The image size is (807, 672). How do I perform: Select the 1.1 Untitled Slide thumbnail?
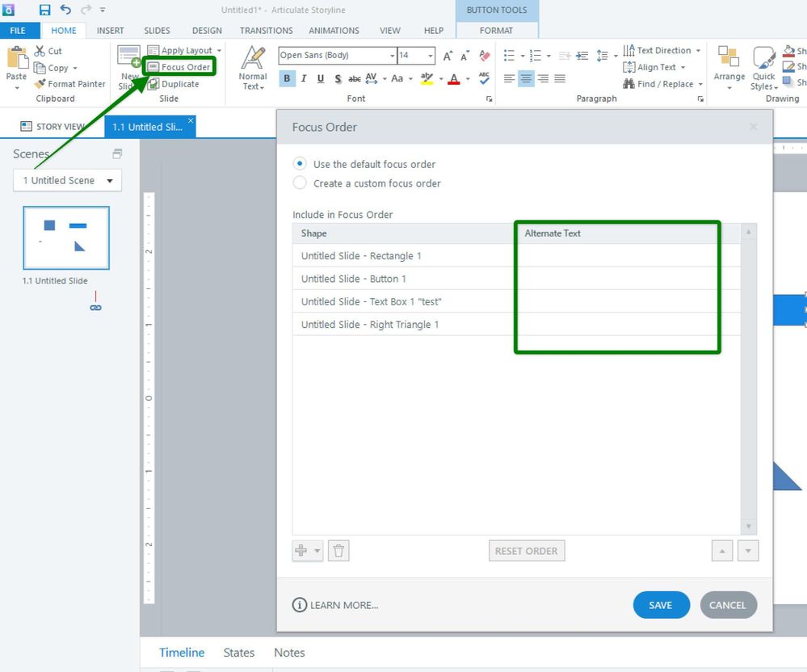point(66,237)
